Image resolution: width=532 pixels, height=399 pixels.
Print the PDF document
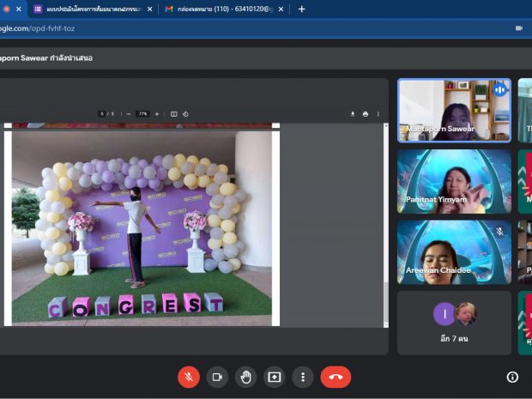pyautogui.click(x=366, y=113)
